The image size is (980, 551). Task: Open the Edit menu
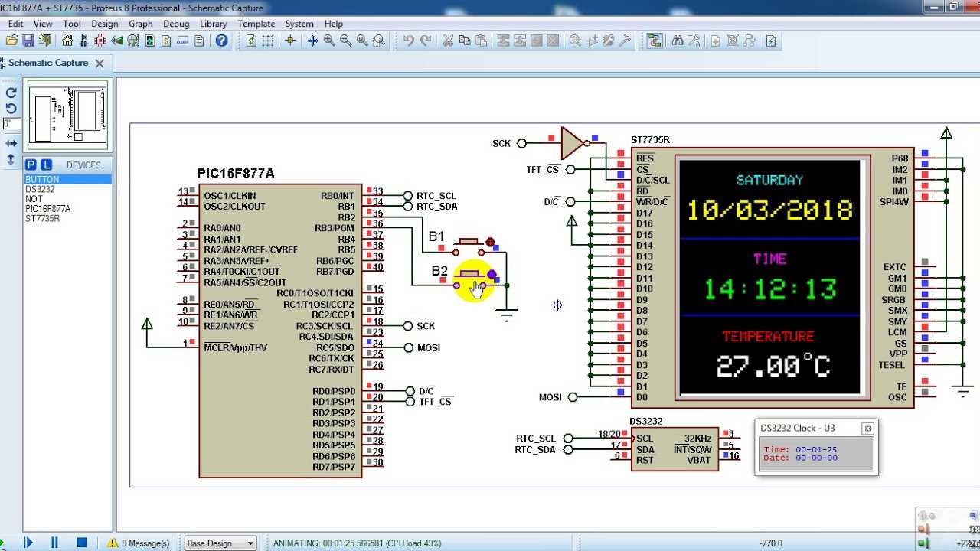tap(15, 24)
